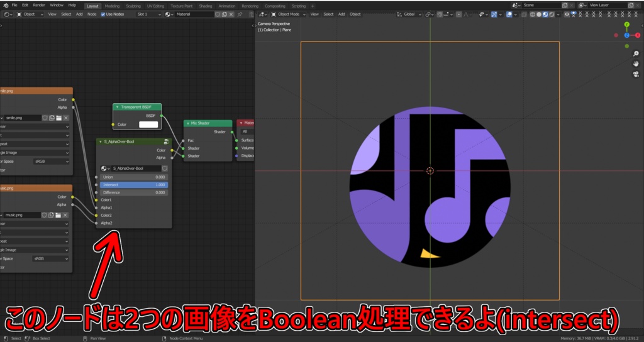
Task: Select wireframe viewport shading icon
Action: [x=532, y=14]
